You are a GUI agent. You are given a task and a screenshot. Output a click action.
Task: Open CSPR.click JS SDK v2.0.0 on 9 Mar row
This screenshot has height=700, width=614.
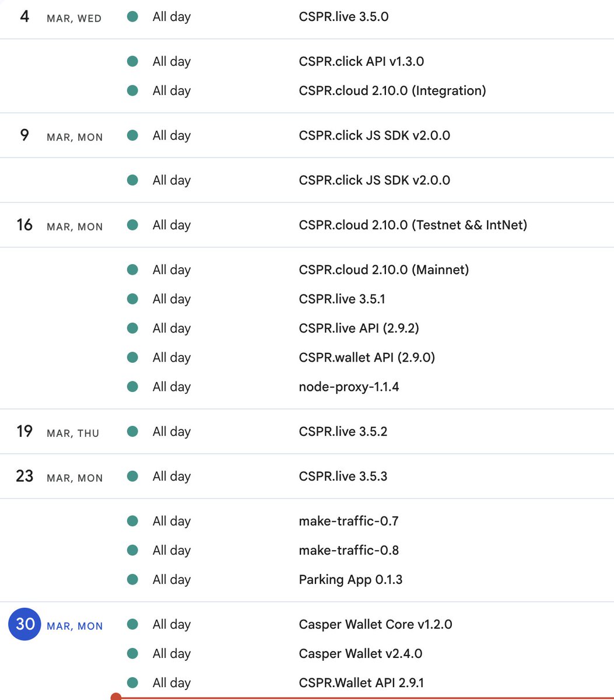(374, 135)
